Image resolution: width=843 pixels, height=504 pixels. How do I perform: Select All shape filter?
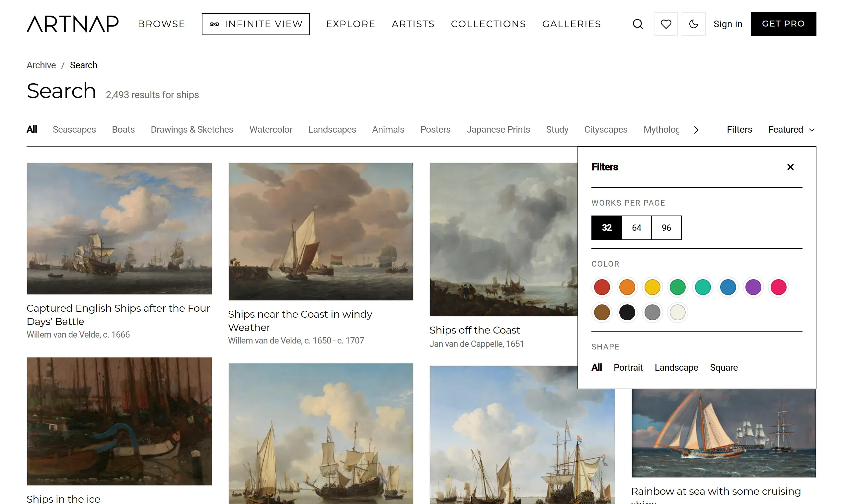click(x=596, y=367)
